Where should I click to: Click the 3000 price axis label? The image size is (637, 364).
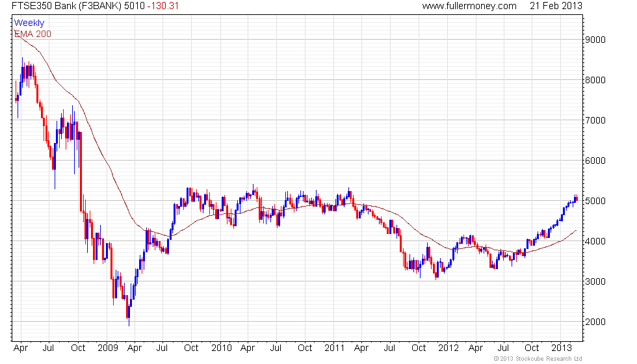(x=595, y=281)
